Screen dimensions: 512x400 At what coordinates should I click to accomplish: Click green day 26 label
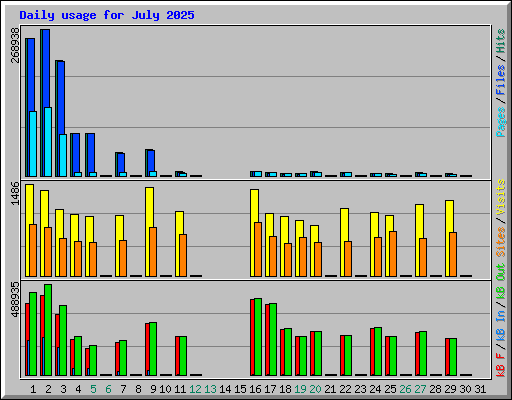405,389
